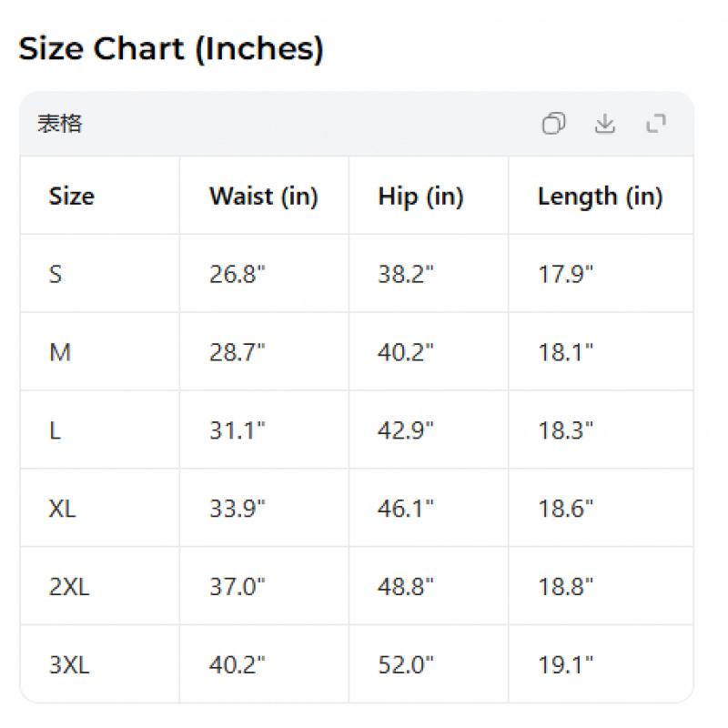Click the Size Chart (Inches) heading
Screen dimensions: 728x728
[x=172, y=48]
